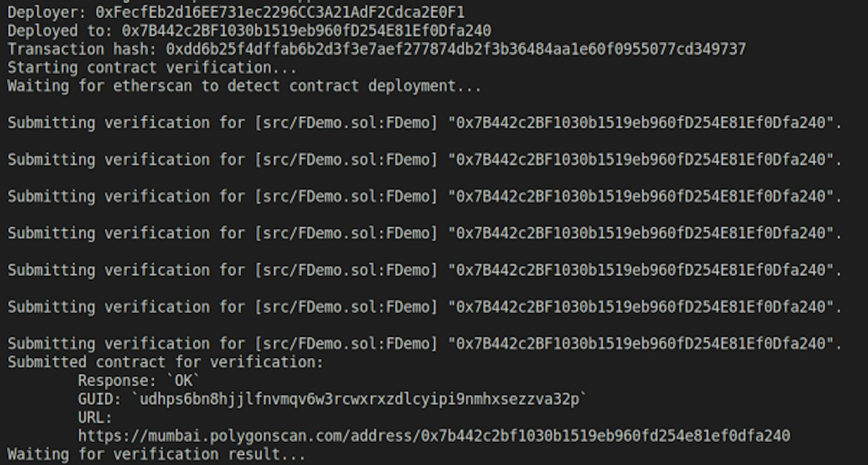
Task: Click the "Waiting for verification result..." line
Action: pyautogui.click(x=156, y=454)
